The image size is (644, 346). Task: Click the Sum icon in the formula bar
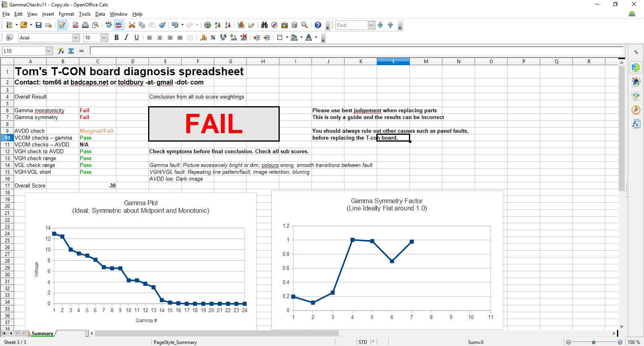(71, 51)
